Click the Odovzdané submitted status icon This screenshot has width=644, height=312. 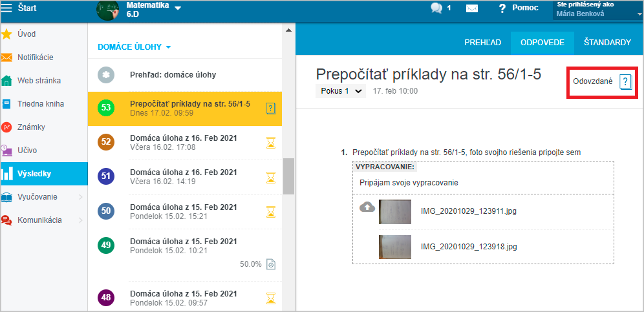tap(625, 81)
